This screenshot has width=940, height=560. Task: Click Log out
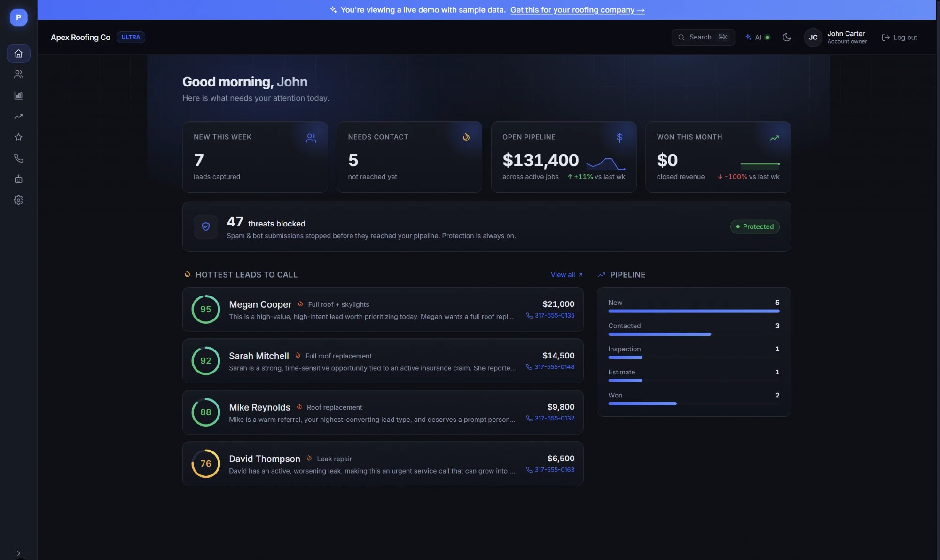click(900, 37)
